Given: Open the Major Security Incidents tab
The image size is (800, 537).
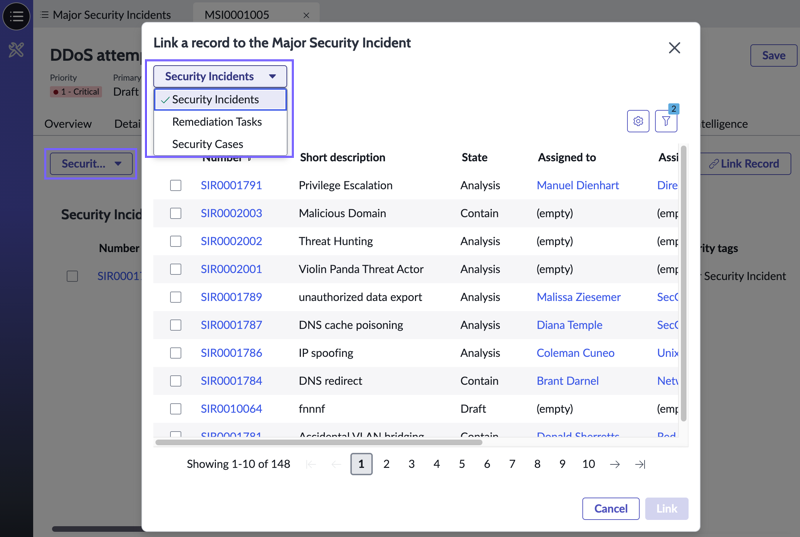Looking at the screenshot, I should pos(112,15).
